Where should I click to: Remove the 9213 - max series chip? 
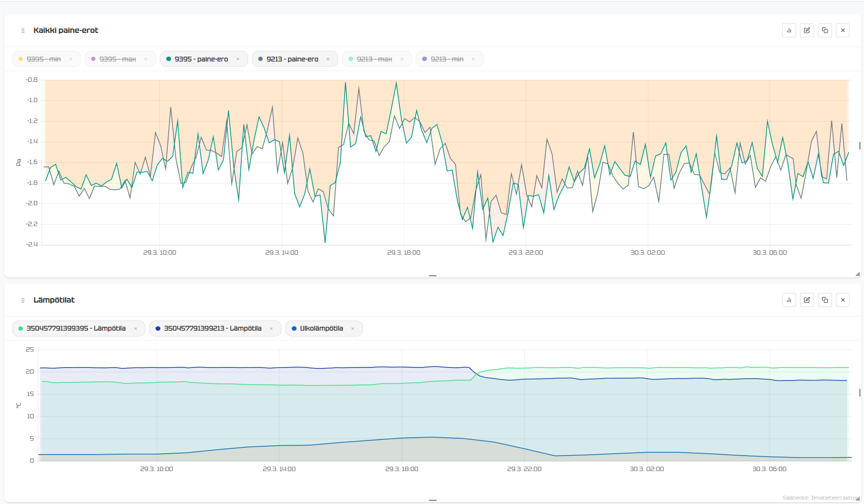(402, 59)
